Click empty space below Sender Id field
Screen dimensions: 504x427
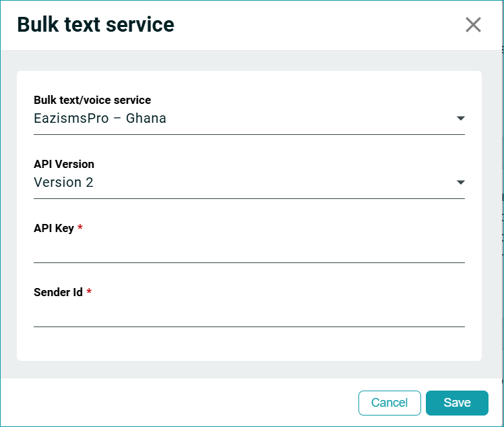pyautogui.click(x=249, y=344)
